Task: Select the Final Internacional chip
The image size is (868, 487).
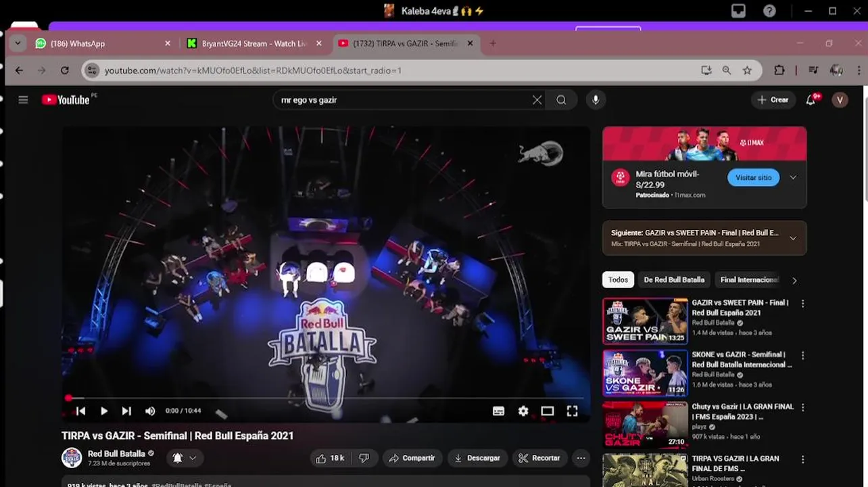Action: (749, 280)
